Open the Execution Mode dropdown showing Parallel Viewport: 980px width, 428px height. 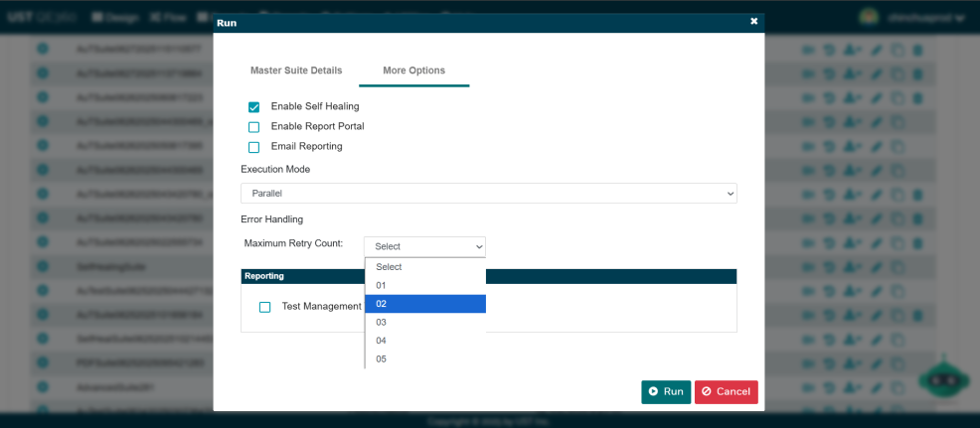[x=488, y=193]
